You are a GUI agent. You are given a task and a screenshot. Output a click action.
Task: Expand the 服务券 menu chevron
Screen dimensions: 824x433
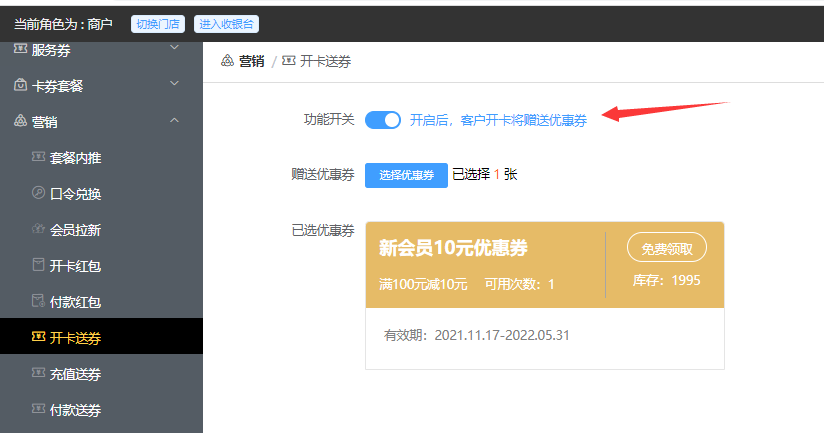coord(174,48)
